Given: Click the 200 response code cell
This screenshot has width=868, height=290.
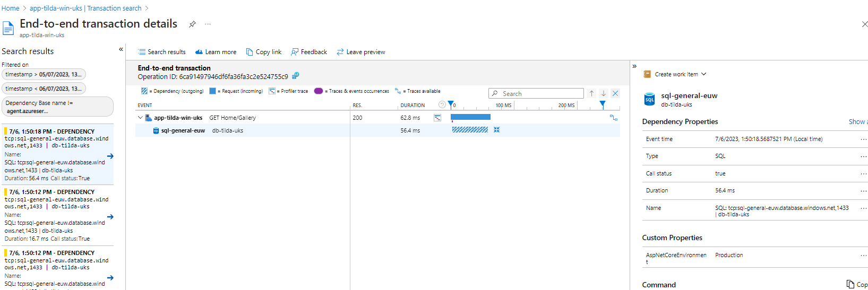Looking at the screenshot, I should point(357,118).
